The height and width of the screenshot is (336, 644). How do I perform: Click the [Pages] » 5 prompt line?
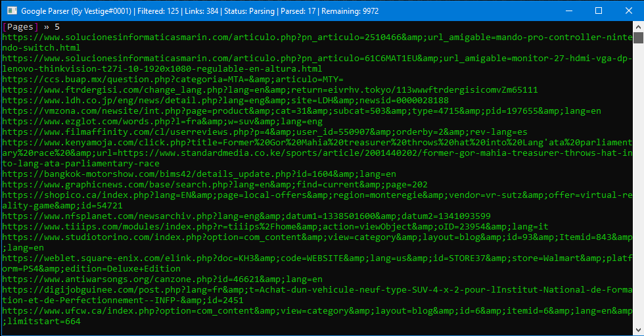tap(32, 27)
